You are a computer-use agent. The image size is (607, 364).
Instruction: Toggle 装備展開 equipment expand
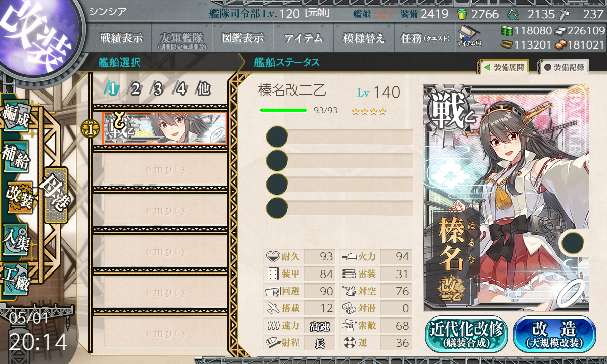tap(503, 67)
